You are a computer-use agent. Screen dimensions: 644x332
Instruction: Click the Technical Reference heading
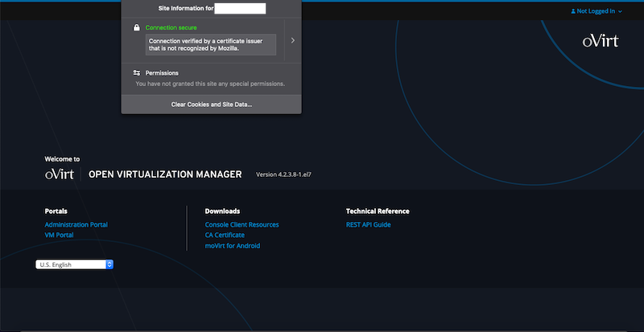pos(378,211)
